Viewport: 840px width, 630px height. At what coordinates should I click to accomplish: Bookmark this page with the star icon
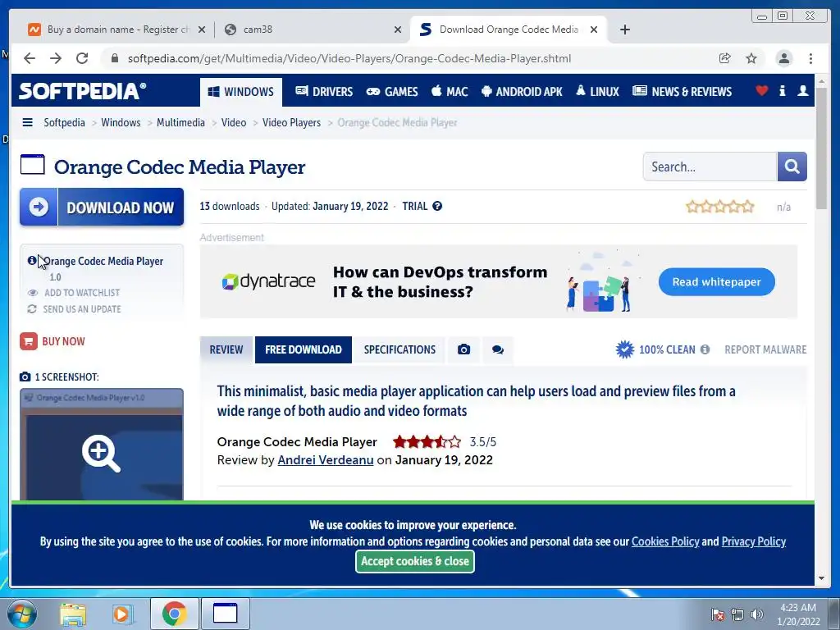(751, 58)
